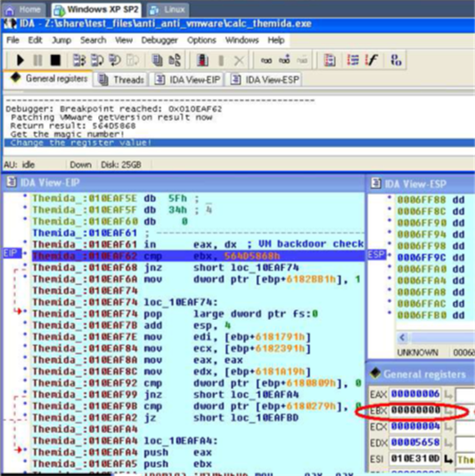Follow the jump arrow next to EDX

coord(448,443)
